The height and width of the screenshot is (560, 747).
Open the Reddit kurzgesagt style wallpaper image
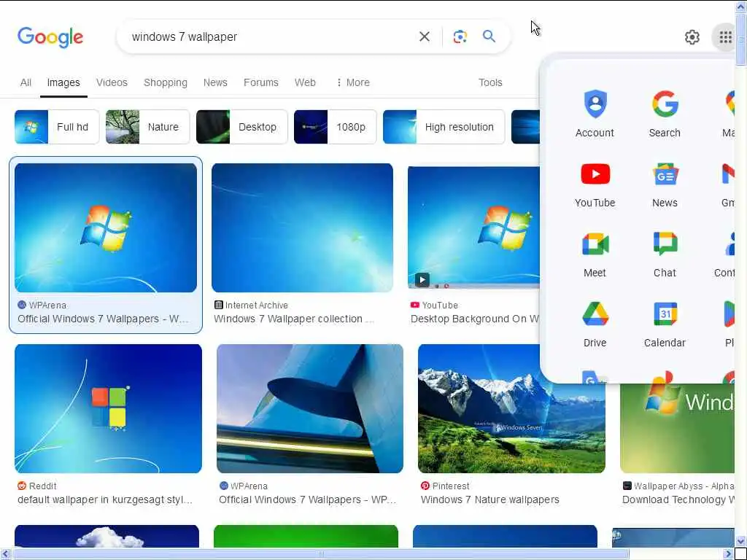[x=108, y=408]
